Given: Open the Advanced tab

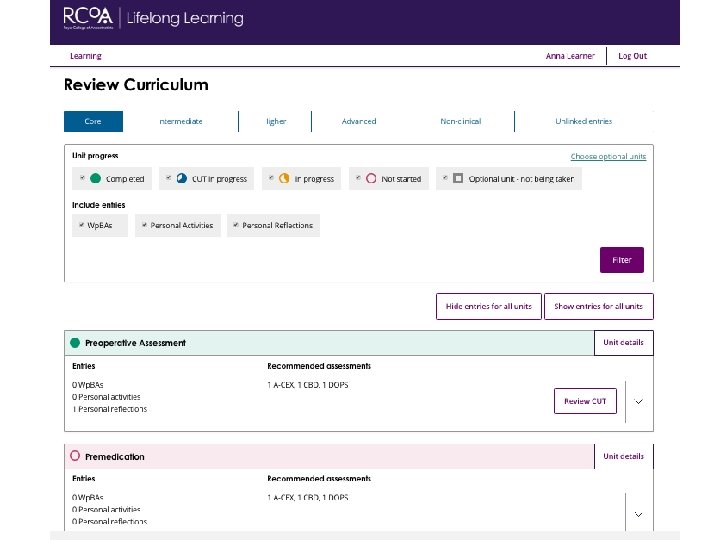Looking at the screenshot, I should pyautogui.click(x=359, y=121).
